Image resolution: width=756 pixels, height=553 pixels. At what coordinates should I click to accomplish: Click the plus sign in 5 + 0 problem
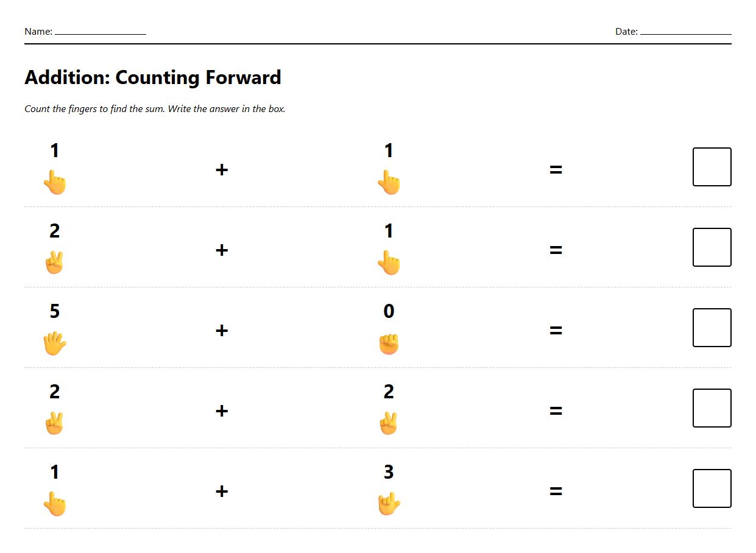point(222,331)
